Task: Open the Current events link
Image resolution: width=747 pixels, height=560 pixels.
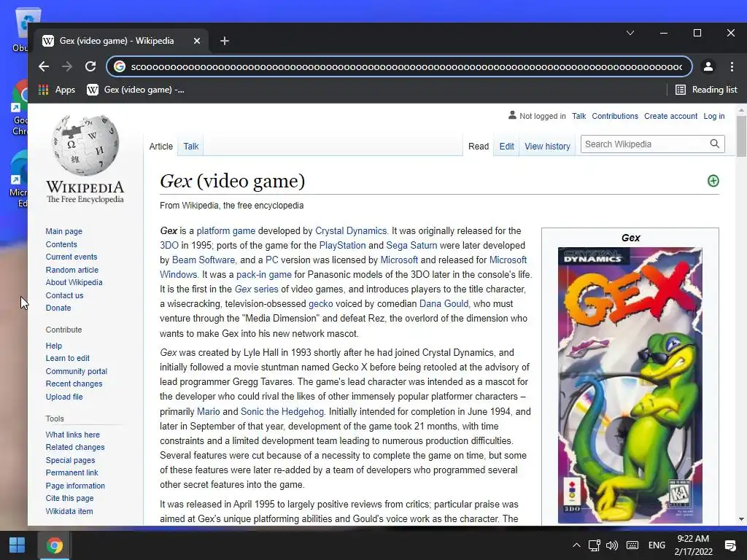Action: click(71, 257)
